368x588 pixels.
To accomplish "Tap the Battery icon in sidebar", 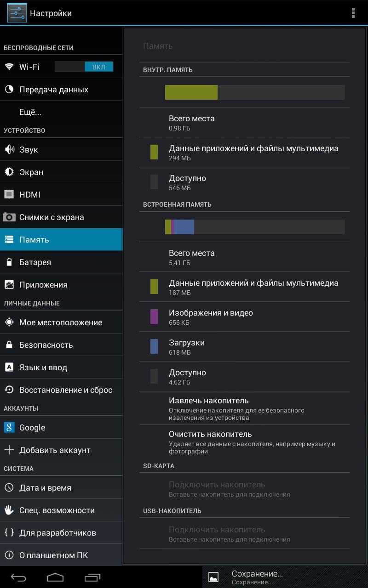I will (9, 262).
